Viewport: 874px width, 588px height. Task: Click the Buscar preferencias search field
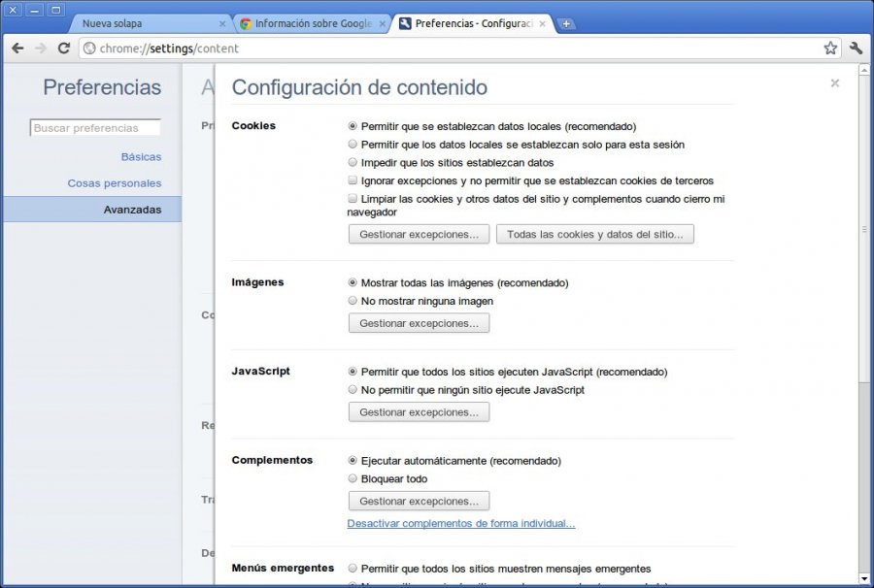[x=95, y=127]
